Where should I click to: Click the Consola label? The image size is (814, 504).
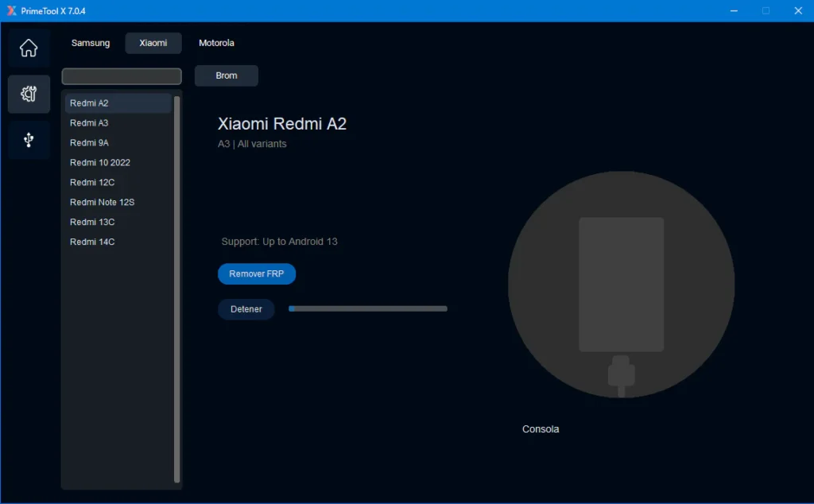(x=541, y=429)
